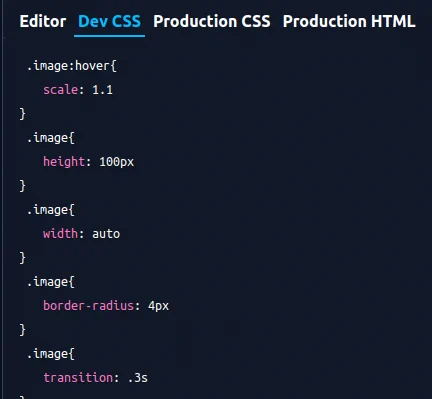Click the .image{ selector above width
Viewport: 432px width, 399px height.
pyautogui.click(x=51, y=210)
